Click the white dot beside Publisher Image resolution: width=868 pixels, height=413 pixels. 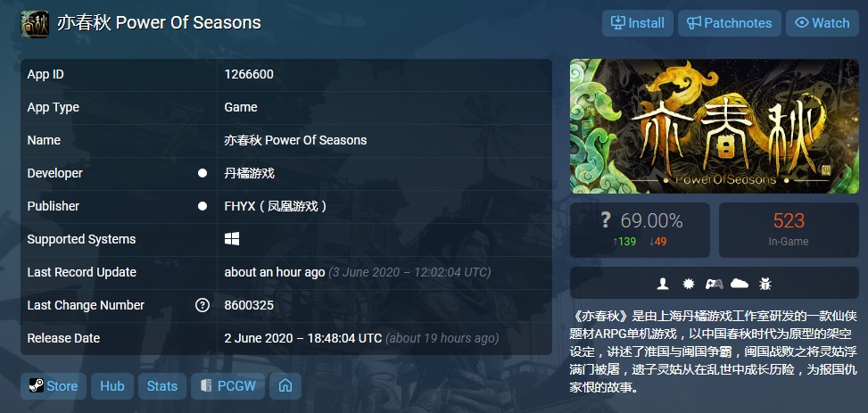[x=203, y=206]
